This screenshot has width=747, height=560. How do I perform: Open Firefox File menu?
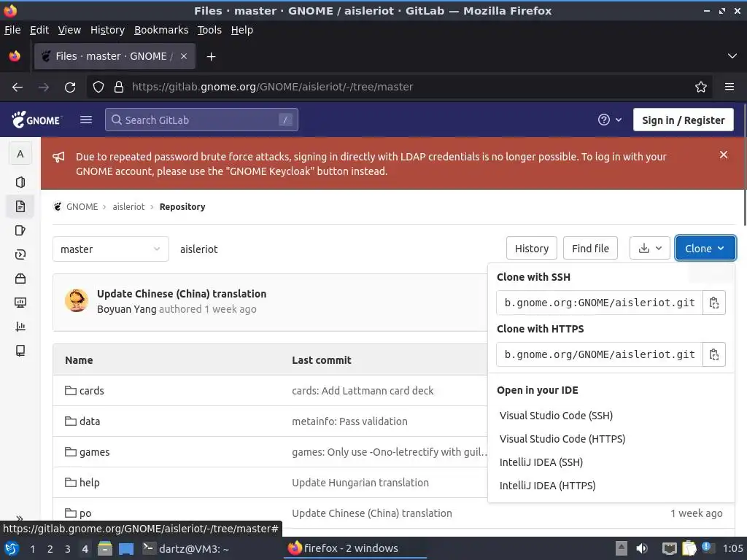12,30
